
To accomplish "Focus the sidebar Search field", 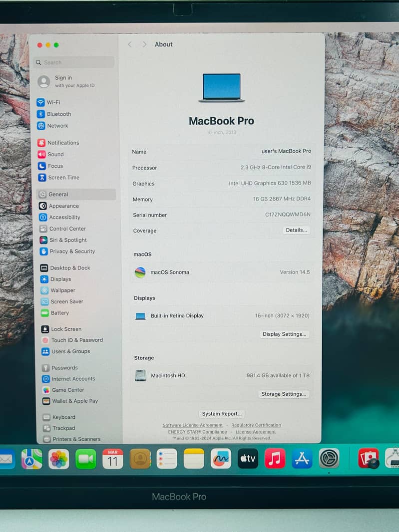I will [x=74, y=62].
